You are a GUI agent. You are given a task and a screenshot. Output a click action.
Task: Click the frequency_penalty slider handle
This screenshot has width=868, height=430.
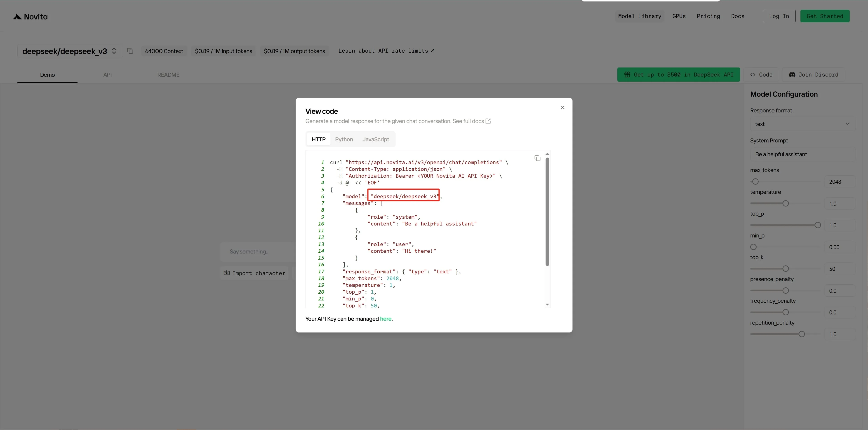click(786, 312)
